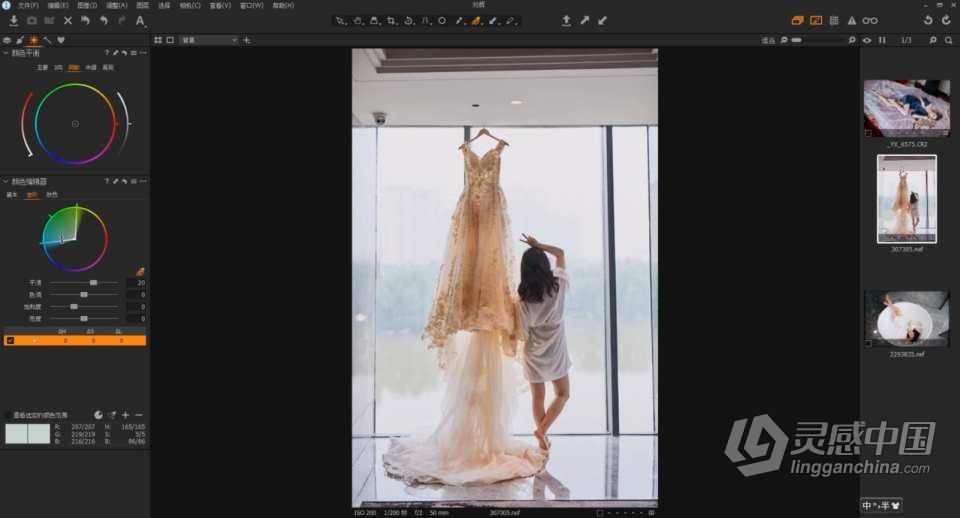
Task: Open the View (V) menu
Action: click(x=220, y=5)
